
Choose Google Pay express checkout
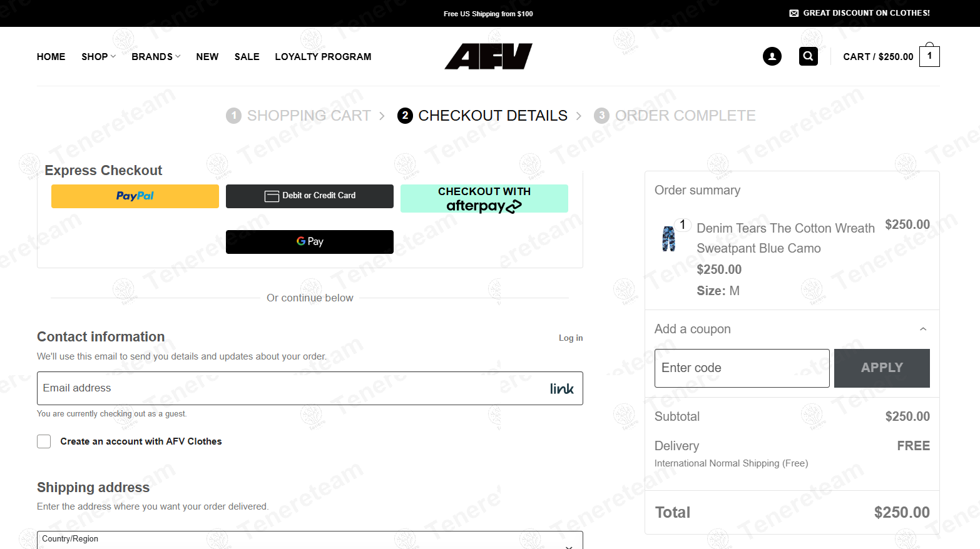click(309, 242)
